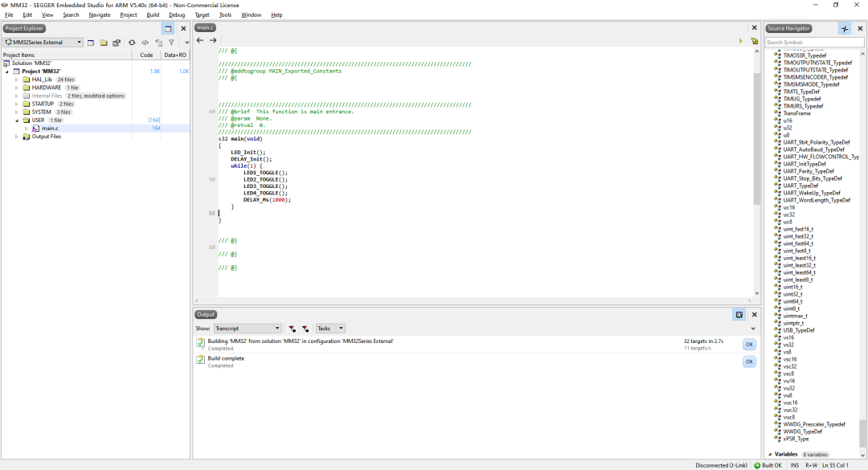The image size is (868, 470).
Task: Expand the Output Files node
Action: coord(17,137)
